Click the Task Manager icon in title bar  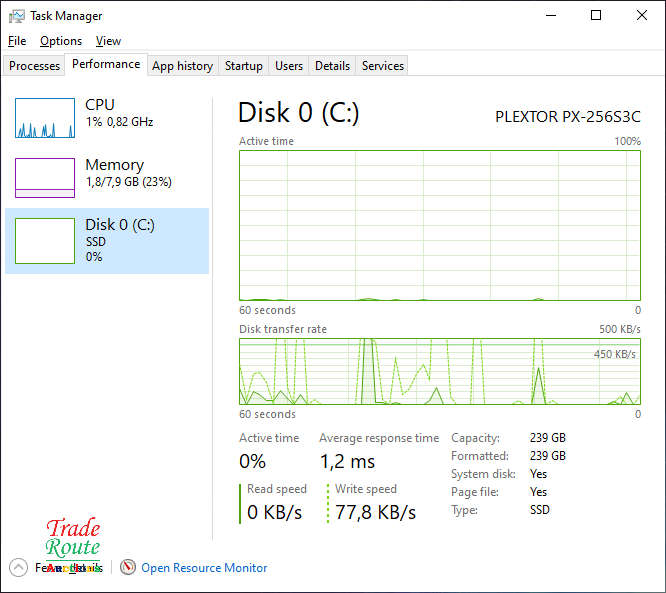point(17,16)
